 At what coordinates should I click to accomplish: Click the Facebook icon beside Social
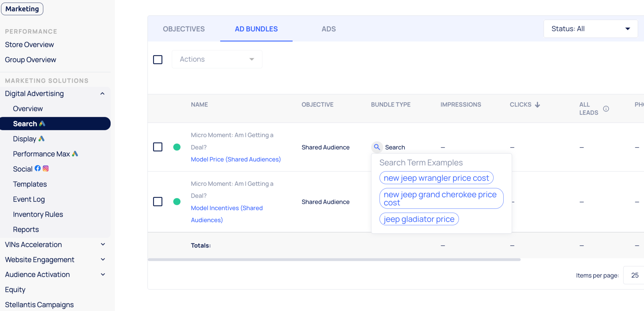click(x=38, y=168)
